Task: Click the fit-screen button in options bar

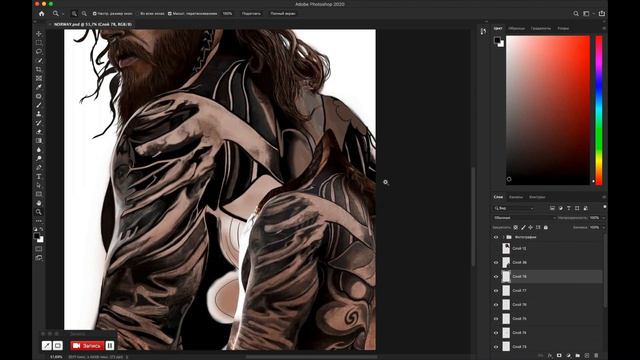Action: (x=251, y=13)
